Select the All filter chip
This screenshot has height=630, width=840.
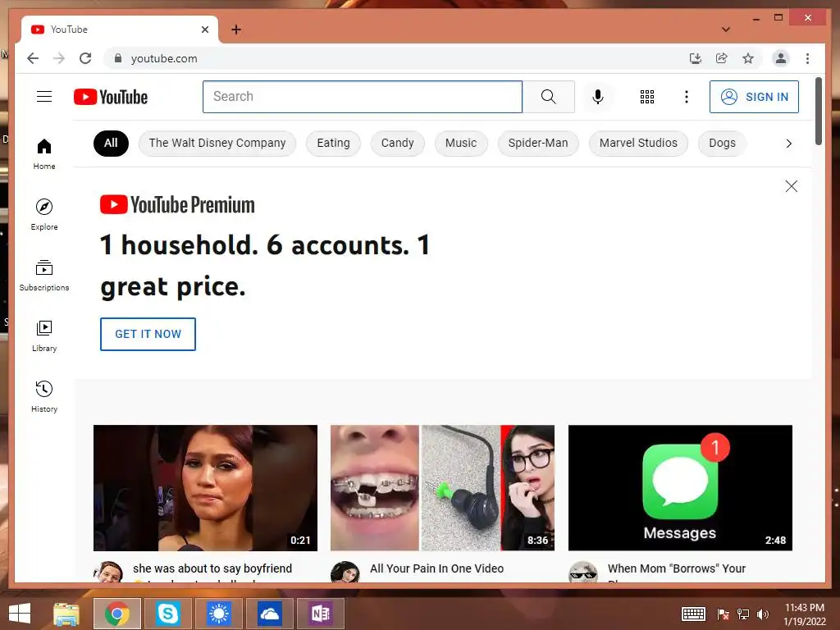[x=111, y=143]
